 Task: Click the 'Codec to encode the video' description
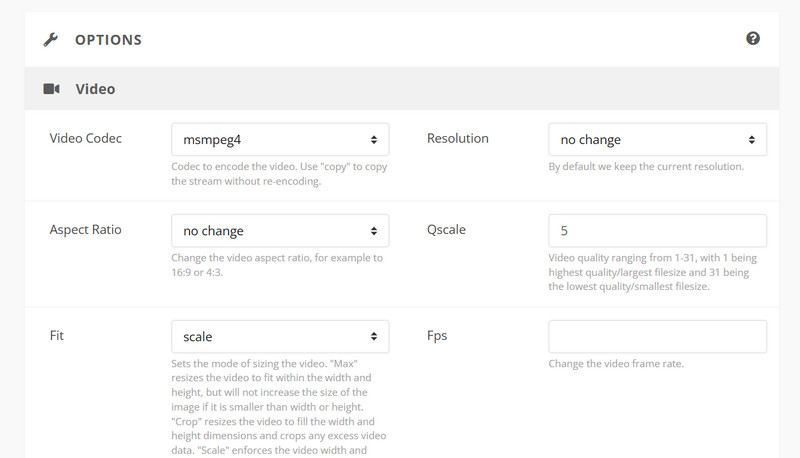(279, 173)
